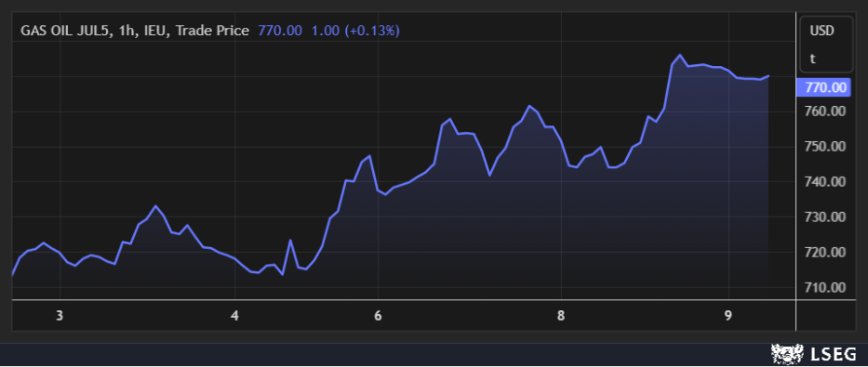Select date marker 6 on time axis

(x=378, y=316)
